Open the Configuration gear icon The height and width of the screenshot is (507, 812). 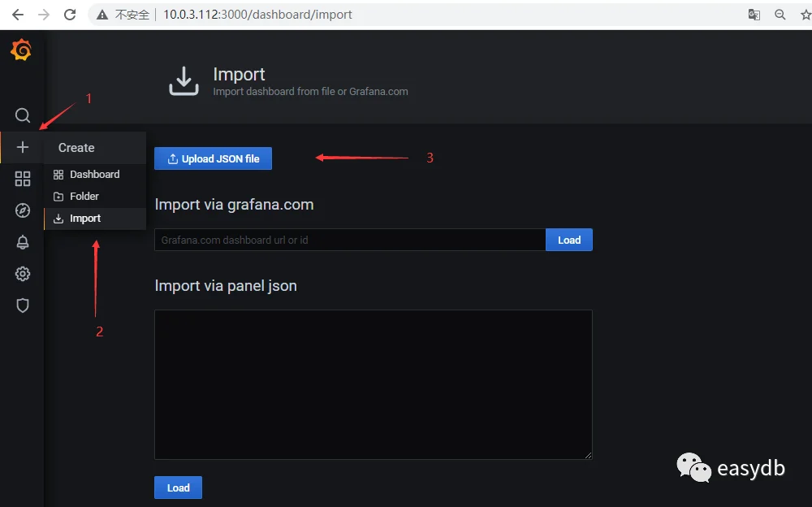22,274
